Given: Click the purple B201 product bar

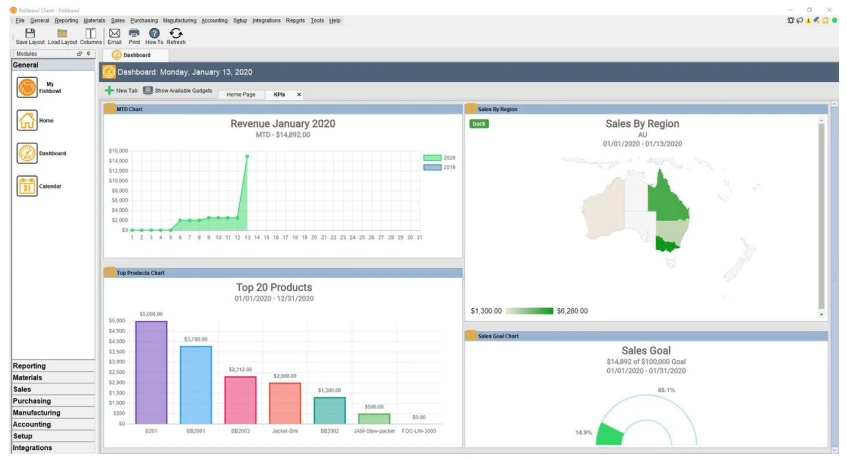Looking at the screenshot, I should click(x=151, y=372).
